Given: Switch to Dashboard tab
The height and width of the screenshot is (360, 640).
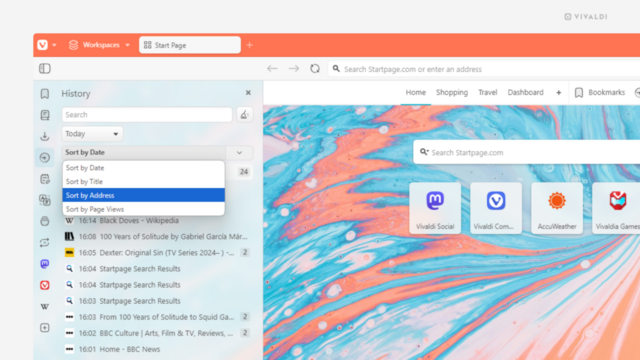Looking at the screenshot, I should pyautogui.click(x=525, y=92).
